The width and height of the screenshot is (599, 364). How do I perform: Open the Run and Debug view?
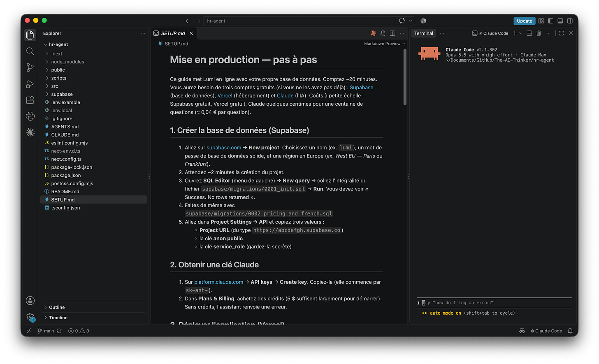[30, 84]
